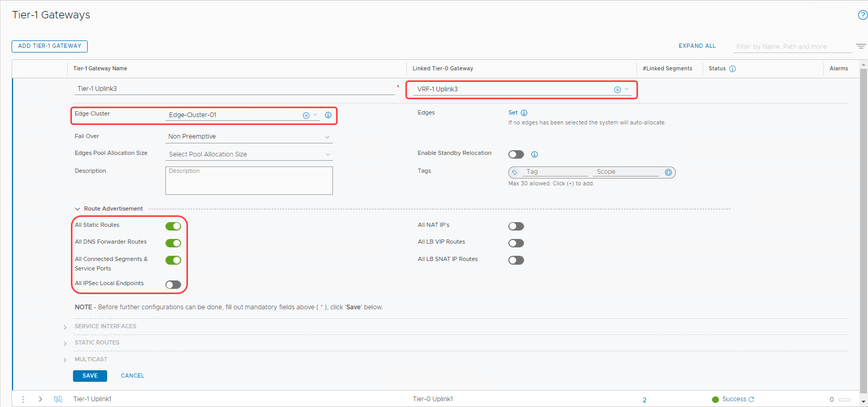Click the plus icon to add tag
868x407 pixels.
[x=668, y=172]
